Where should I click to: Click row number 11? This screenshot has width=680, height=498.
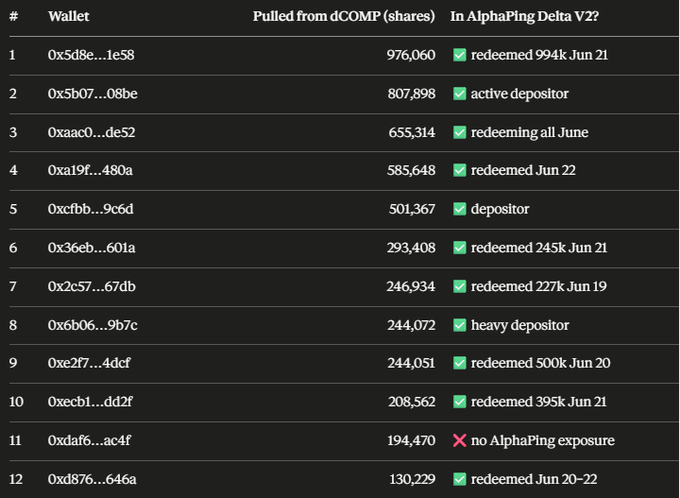15,440
